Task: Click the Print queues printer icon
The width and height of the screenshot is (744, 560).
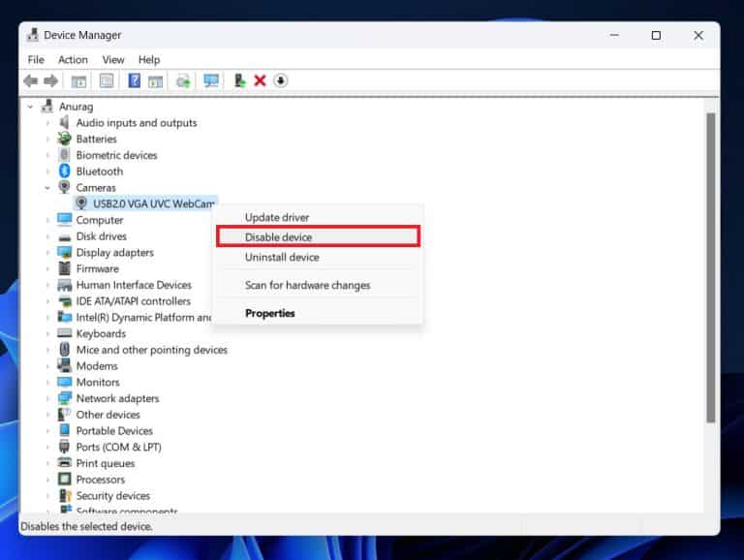Action: 64,463
